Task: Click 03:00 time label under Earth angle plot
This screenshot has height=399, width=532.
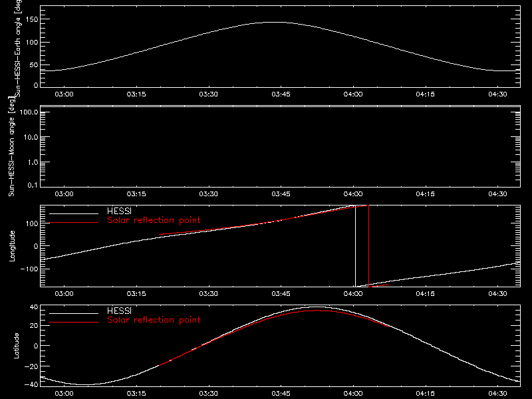Action: tap(64, 94)
